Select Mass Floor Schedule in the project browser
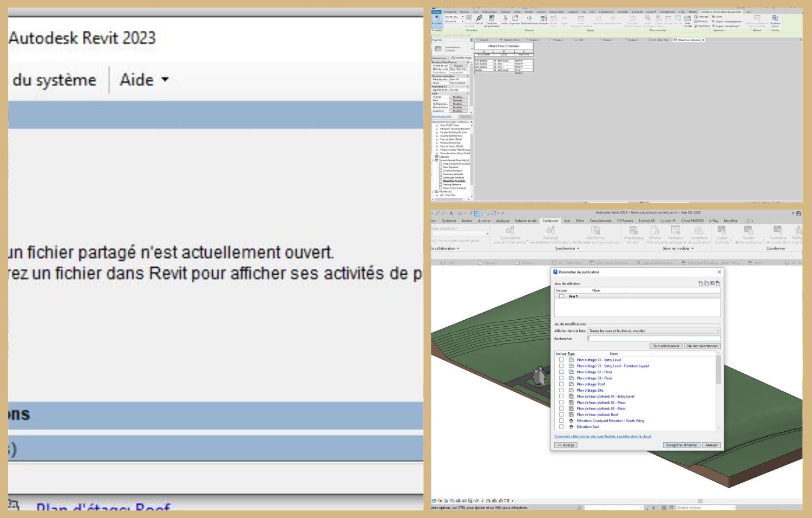Screen dimensions: 812x518 pyautogui.click(x=454, y=181)
